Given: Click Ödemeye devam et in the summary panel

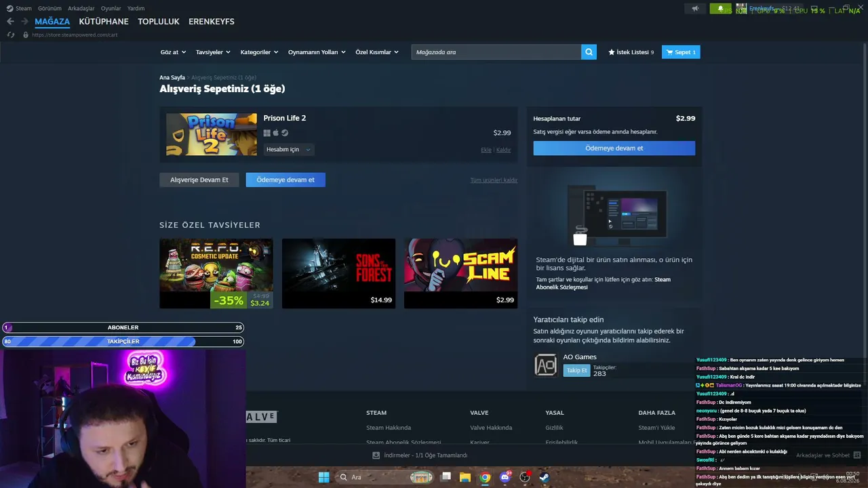Looking at the screenshot, I should coord(614,148).
